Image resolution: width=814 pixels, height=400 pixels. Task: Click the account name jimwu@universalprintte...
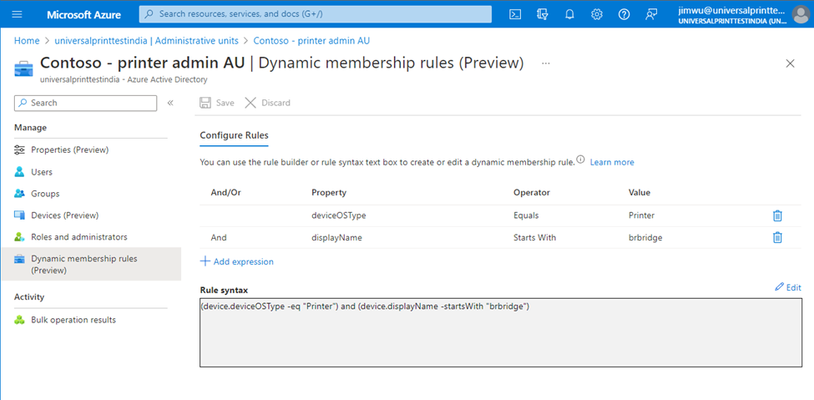(x=732, y=10)
